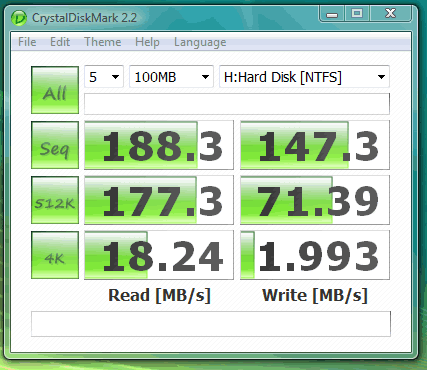
Task: Expand the 100MB test size dropdown
Action: coord(171,77)
